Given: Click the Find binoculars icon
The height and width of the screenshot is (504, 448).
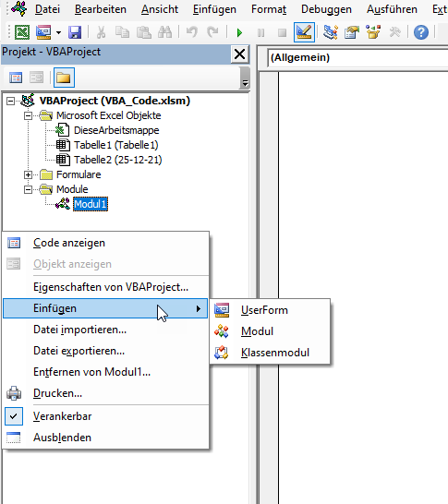Looking at the screenshot, I should (165, 32).
